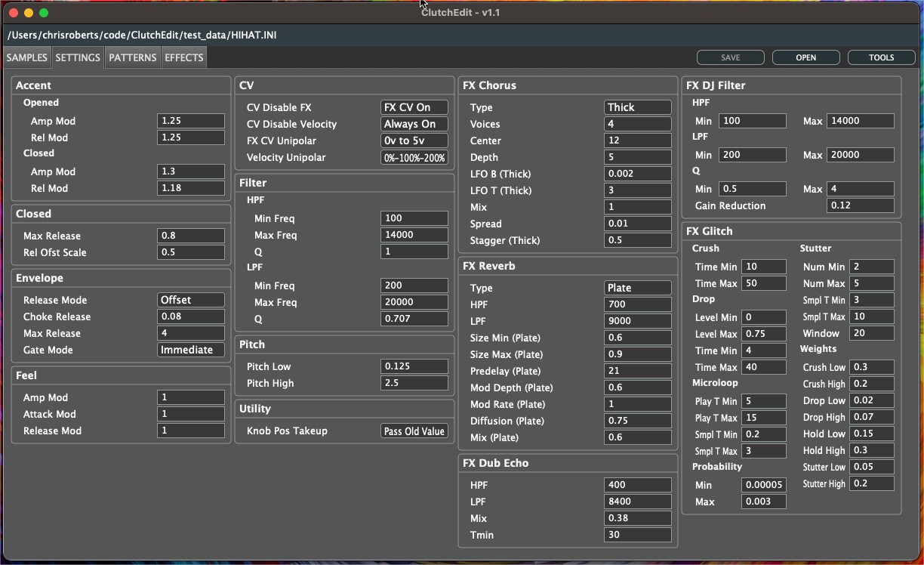Click the Filter HPF Max Freq field
924x565 pixels.
pyautogui.click(x=414, y=235)
